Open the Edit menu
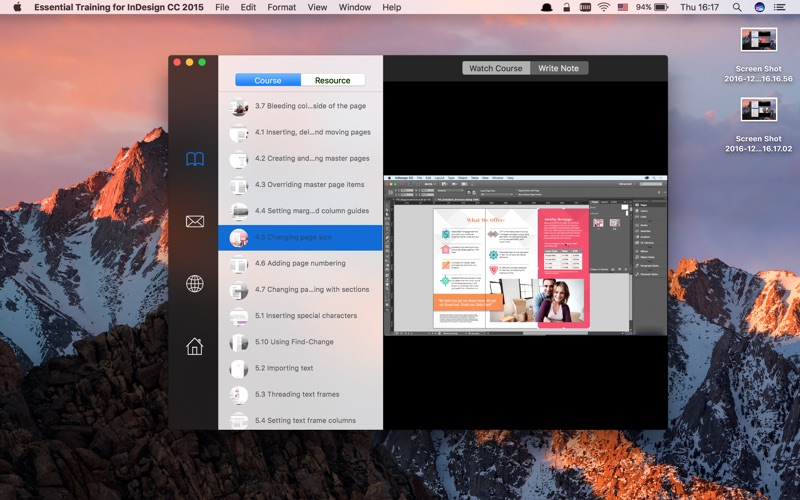This screenshot has height=500, width=800. [248, 7]
